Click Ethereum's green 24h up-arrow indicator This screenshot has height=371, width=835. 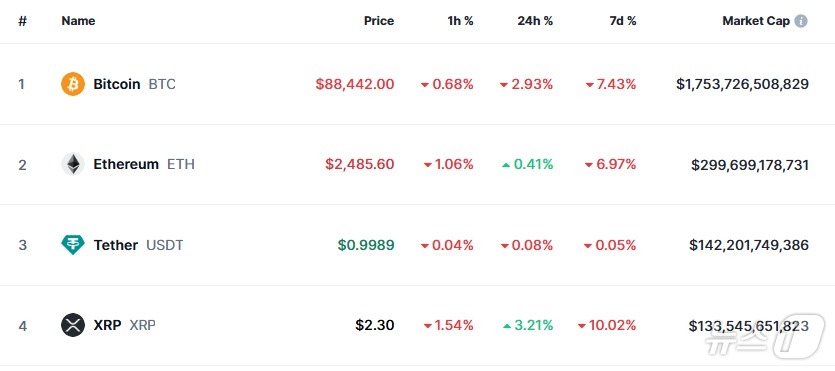click(506, 165)
